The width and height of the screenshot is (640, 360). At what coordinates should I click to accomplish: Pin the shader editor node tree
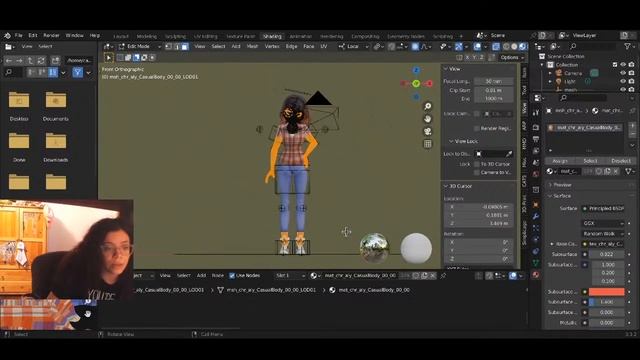click(x=443, y=276)
